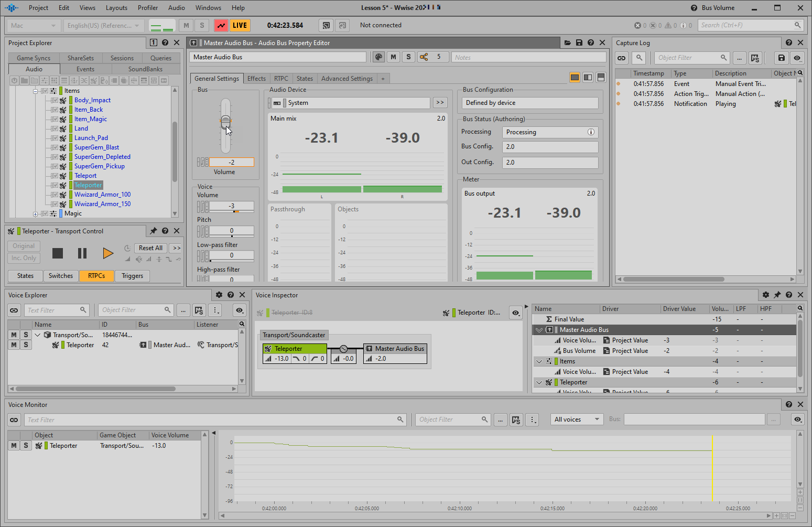Pause playback in Transport Control
Viewport: 812px width, 527px height.
click(82, 253)
